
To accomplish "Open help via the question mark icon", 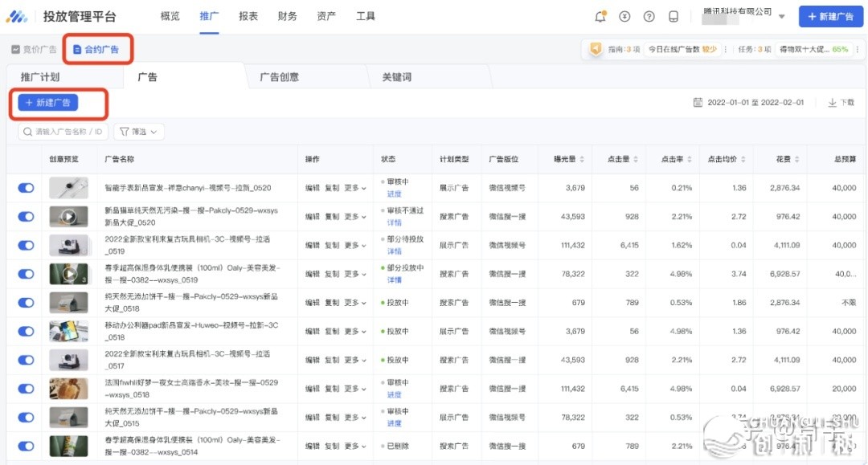I will click(x=649, y=17).
